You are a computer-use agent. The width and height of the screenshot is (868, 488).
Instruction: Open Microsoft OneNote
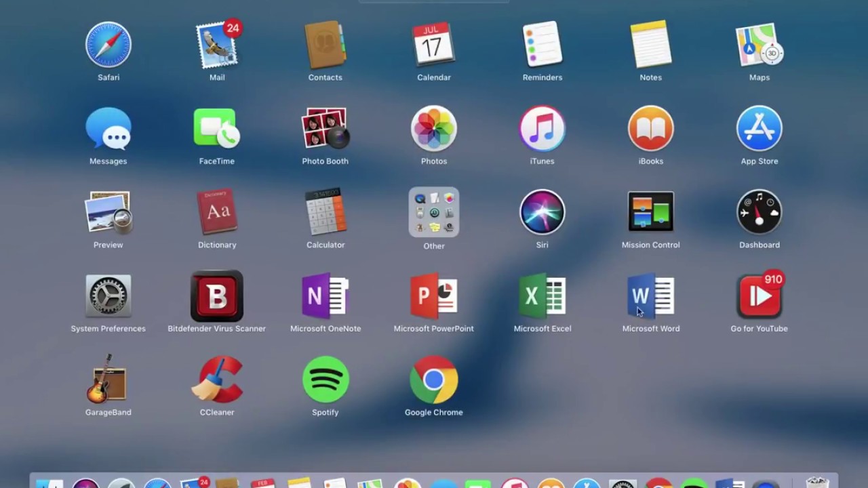point(325,297)
